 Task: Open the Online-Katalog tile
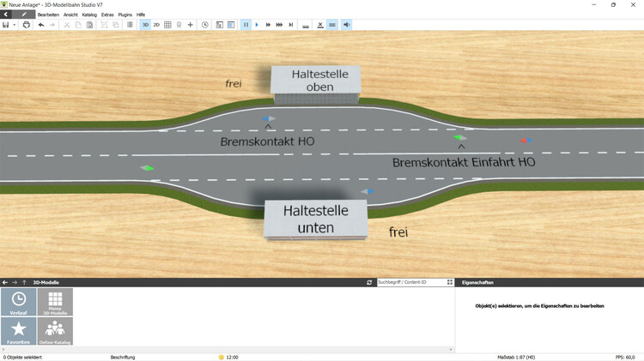(55, 331)
